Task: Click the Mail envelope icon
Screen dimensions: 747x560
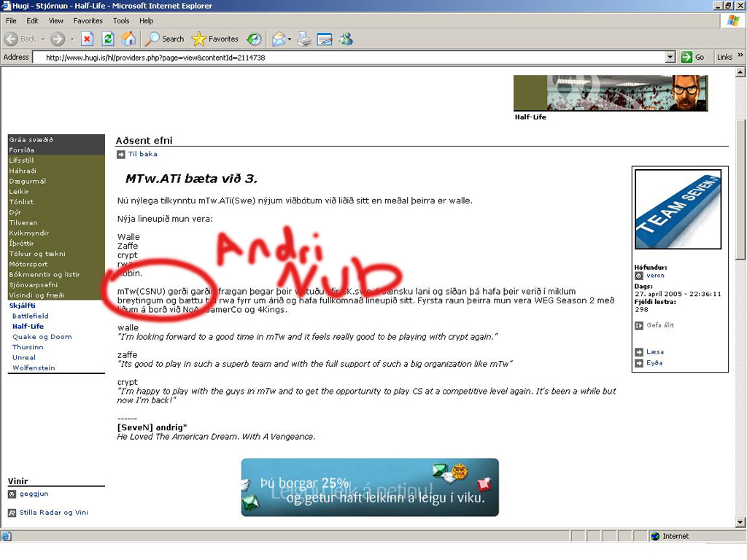Action: (x=279, y=39)
